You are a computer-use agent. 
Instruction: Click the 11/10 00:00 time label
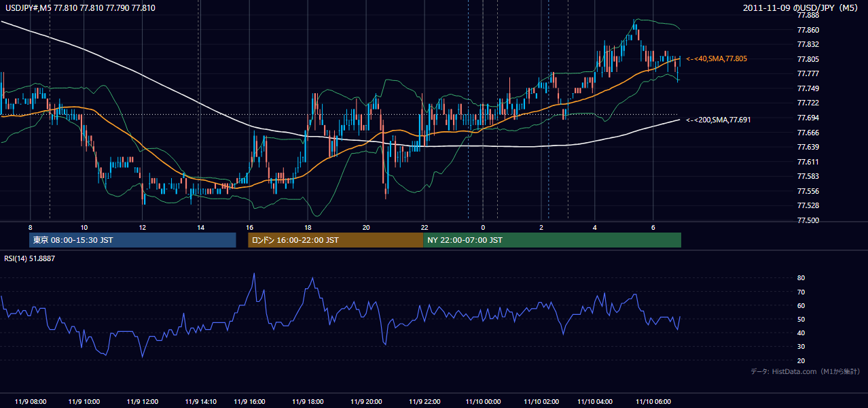pyautogui.click(x=483, y=401)
